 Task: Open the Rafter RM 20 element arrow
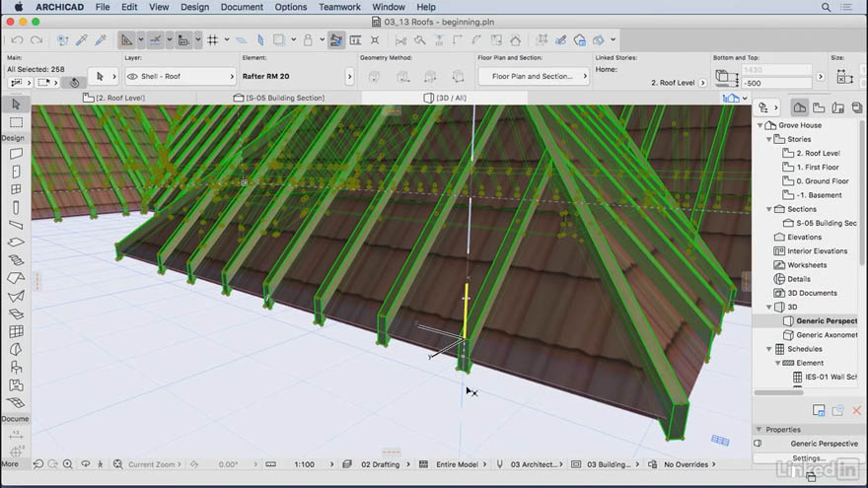tap(349, 76)
